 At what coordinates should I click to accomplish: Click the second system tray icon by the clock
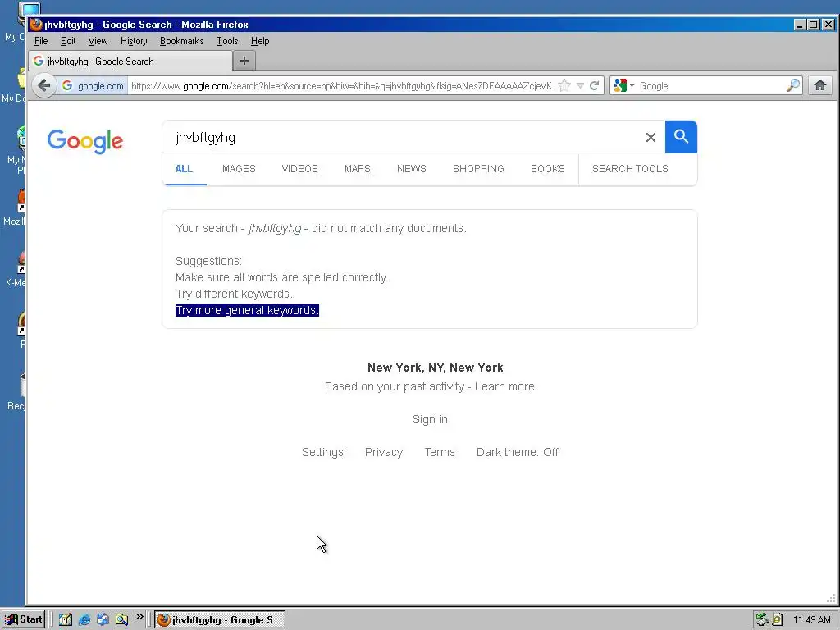point(778,620)
